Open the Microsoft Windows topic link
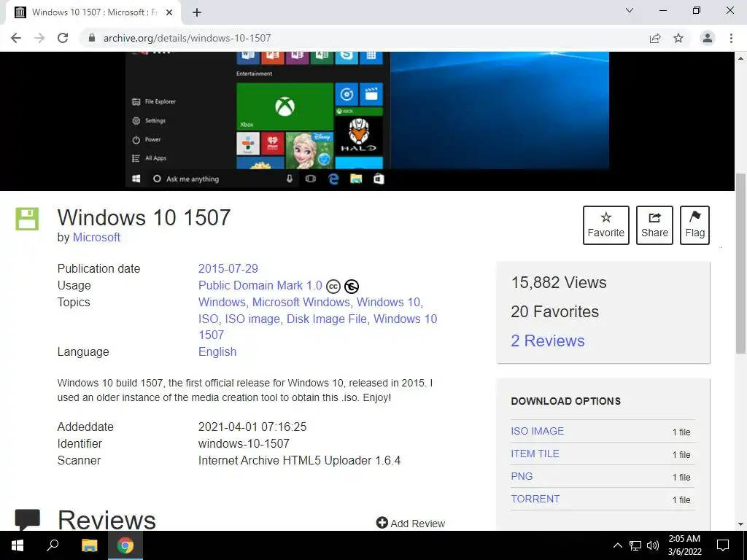Screen dimensions: 747x560 [x=301, y=303]
